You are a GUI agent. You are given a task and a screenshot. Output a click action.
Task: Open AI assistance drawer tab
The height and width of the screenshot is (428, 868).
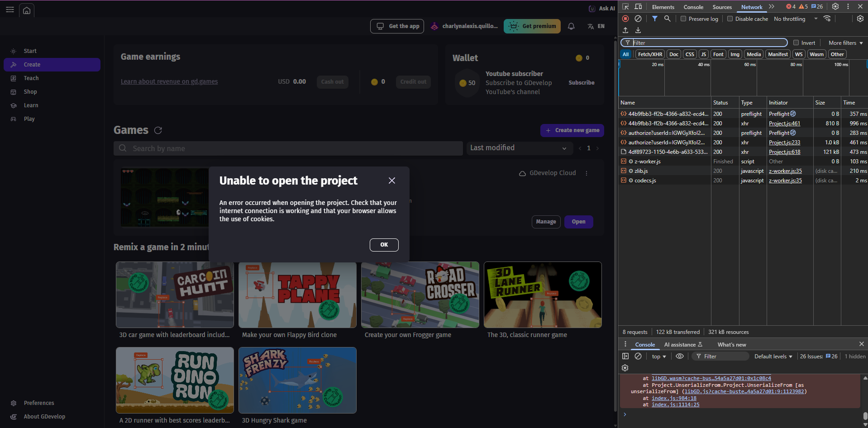(x=683, y=344)
